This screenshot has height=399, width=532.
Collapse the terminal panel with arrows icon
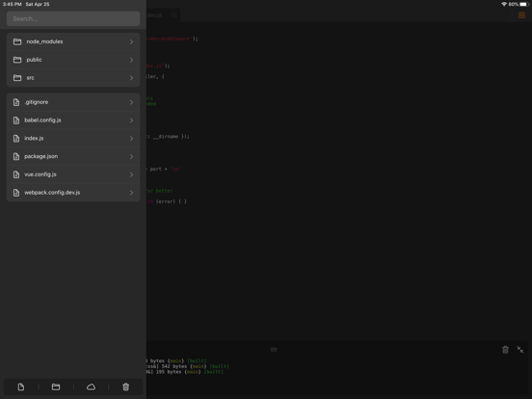pos(520,350)
